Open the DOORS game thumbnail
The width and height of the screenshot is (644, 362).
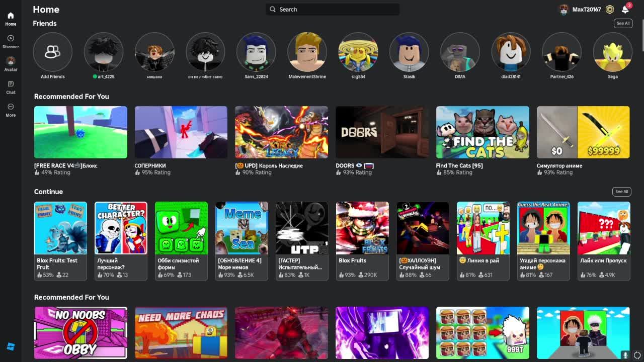click(x=382, y=132)
